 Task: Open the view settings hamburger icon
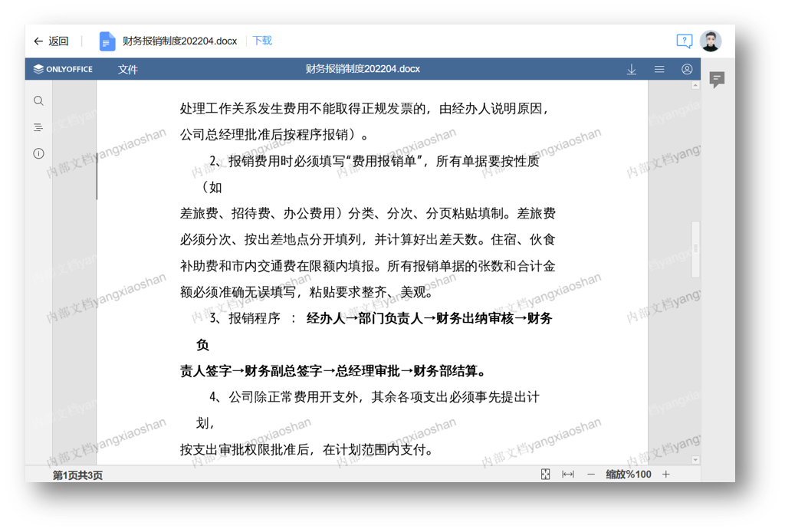(659, 69)
